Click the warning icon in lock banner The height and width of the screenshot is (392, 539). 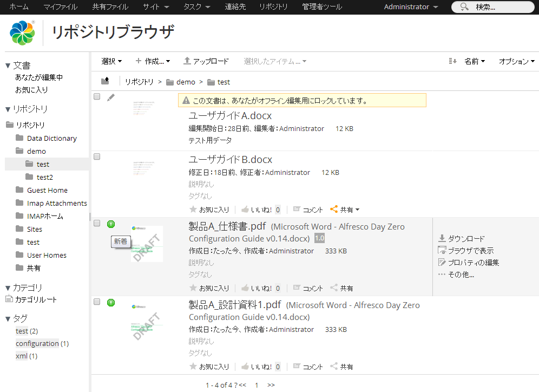coord(186,100)
